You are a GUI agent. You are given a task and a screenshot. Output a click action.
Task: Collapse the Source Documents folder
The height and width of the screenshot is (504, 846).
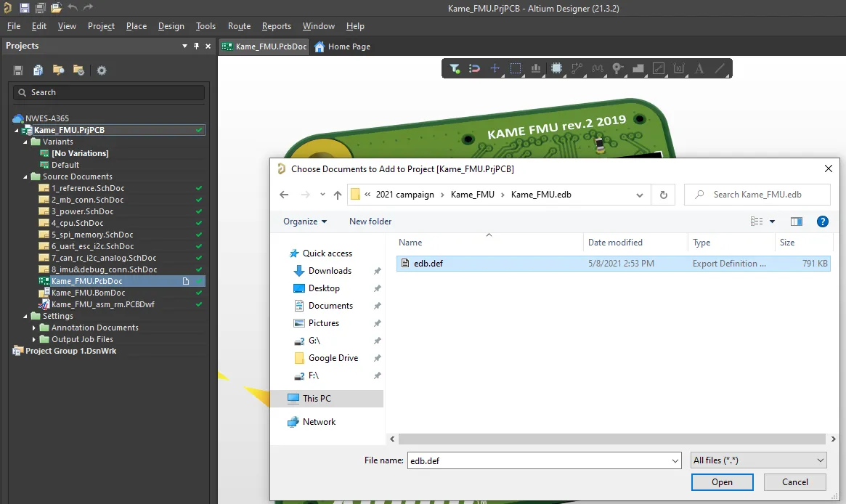pyautogui.click(x=25, y=176)
